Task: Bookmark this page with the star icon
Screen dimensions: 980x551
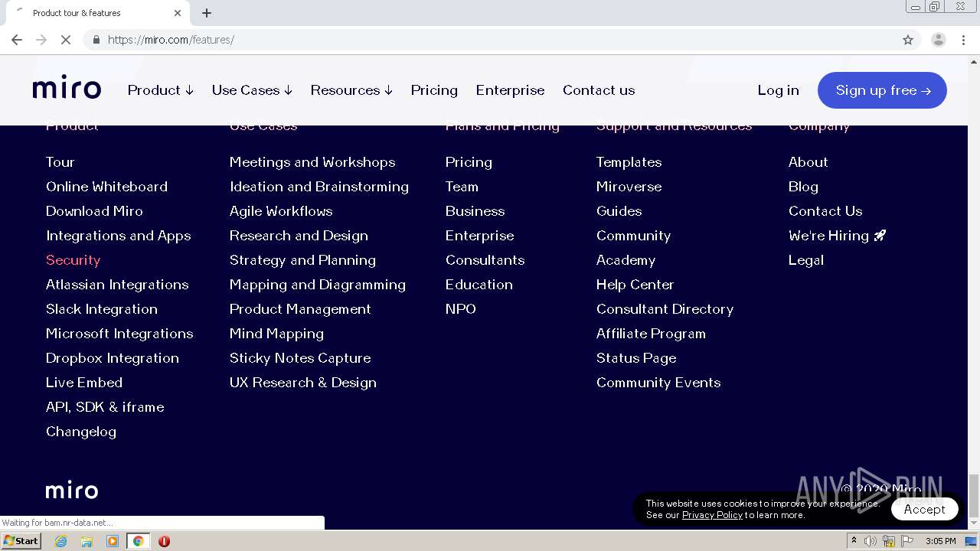Action: 908,40
